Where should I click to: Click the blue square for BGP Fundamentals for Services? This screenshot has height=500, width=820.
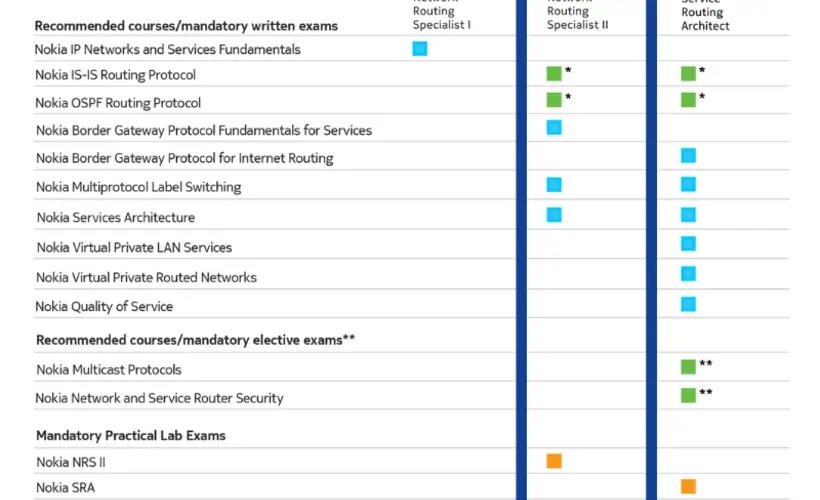(x=554, y=128)
